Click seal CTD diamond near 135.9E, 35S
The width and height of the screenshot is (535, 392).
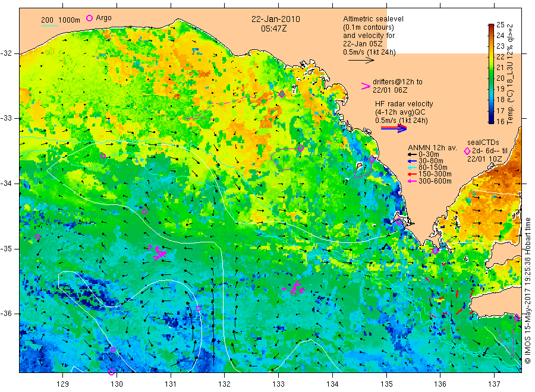(x=435, y=251)
